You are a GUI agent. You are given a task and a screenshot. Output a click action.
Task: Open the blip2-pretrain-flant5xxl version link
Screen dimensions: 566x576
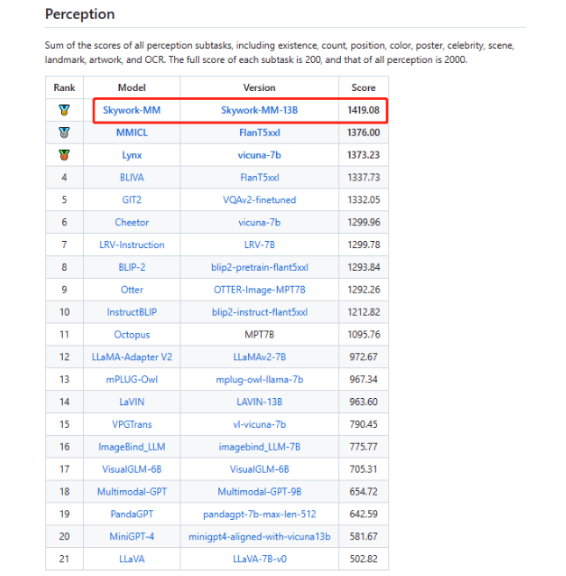point(260,267)
